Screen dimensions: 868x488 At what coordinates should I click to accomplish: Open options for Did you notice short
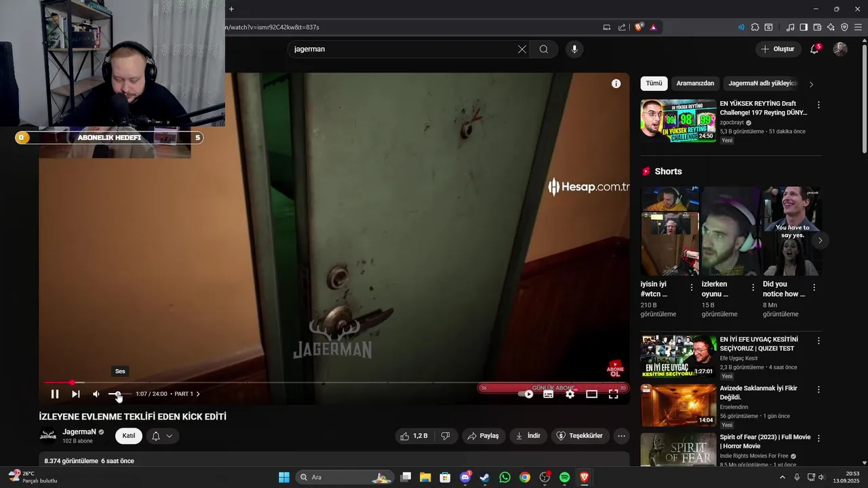point(814,287)
